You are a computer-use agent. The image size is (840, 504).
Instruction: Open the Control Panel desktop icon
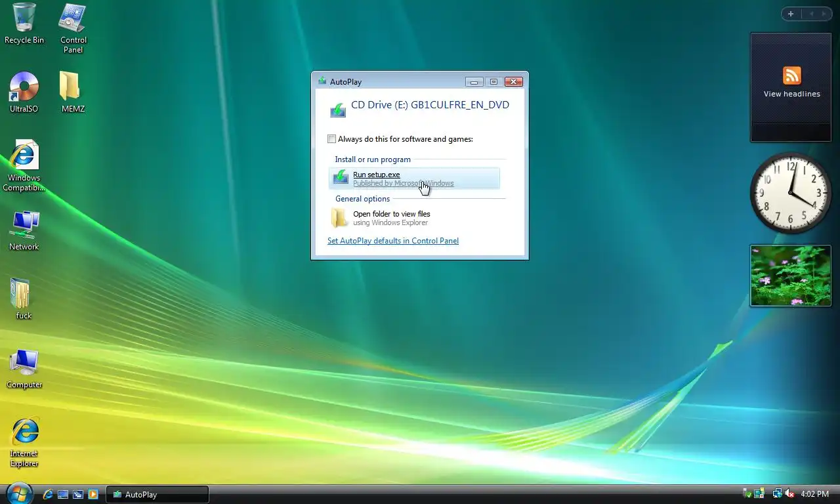click(x=73, y=28)
